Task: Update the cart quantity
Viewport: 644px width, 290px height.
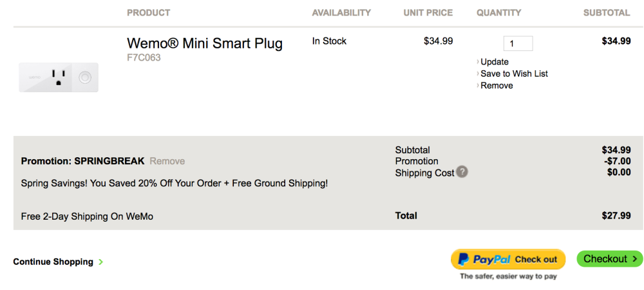Action: click(x=495, y=62)
